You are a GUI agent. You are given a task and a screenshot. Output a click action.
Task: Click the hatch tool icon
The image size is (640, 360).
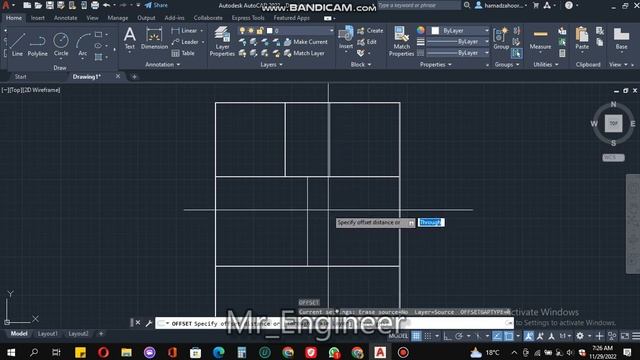(98, 57)
